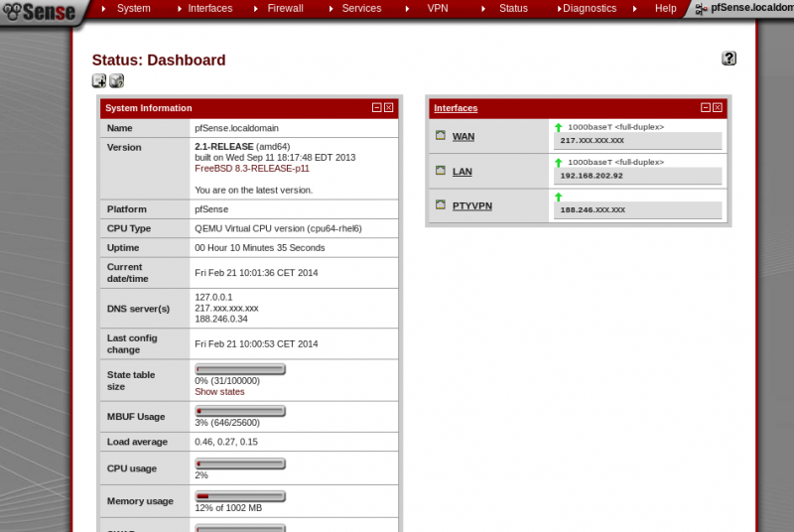The image size is (794, 532).
Task: Click the MBUF Usage progress bar
Action: (x=240, y=412)
